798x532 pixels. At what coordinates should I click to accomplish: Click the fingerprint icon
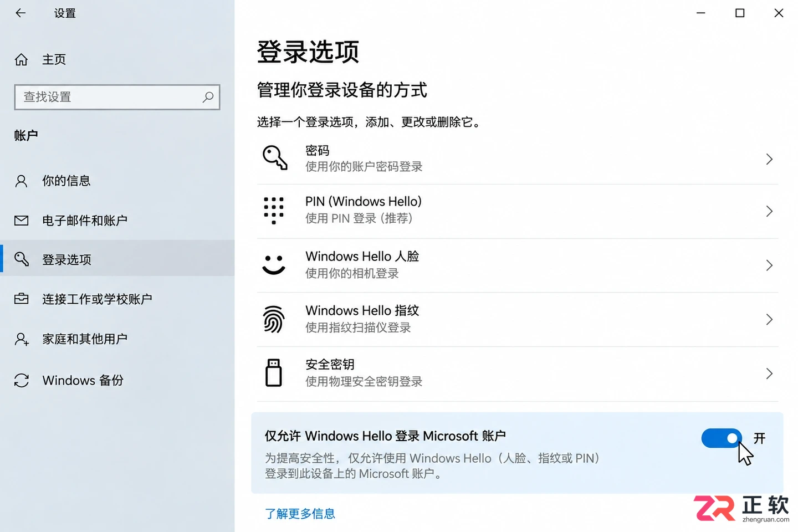point(274,319)
